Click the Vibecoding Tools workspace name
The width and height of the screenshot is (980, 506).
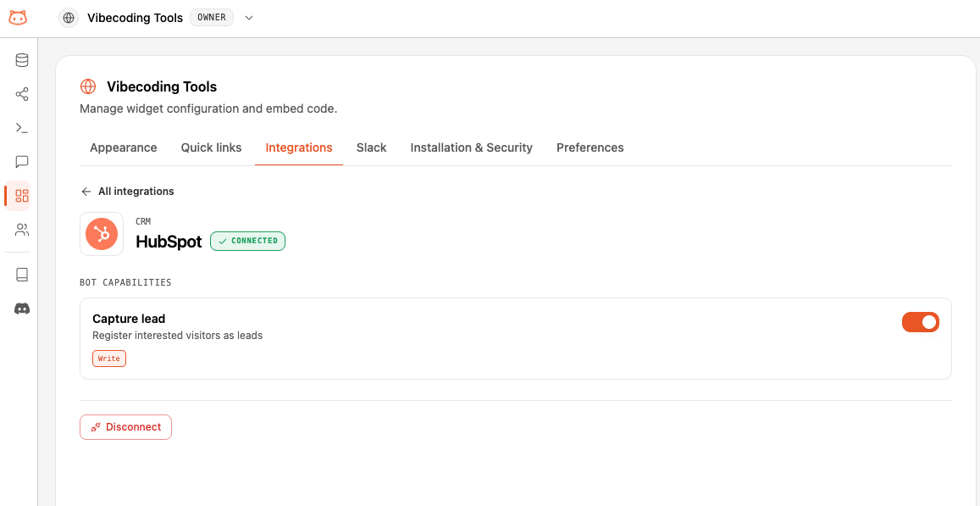(x=135, y=18)
